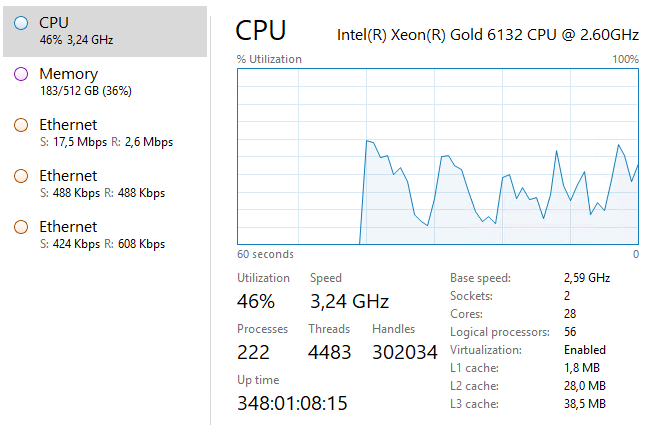
Task: Click the large CPU heading
Action: click(x=261, y=30)
